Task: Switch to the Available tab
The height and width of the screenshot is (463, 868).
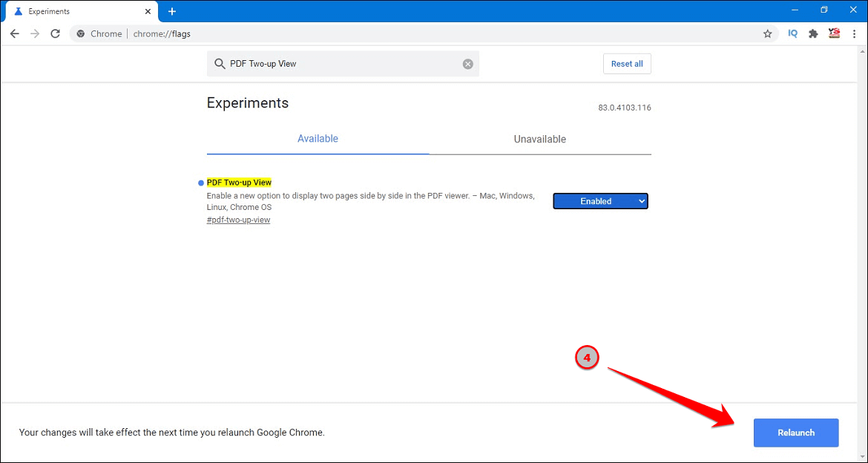Action: point(318,139)
